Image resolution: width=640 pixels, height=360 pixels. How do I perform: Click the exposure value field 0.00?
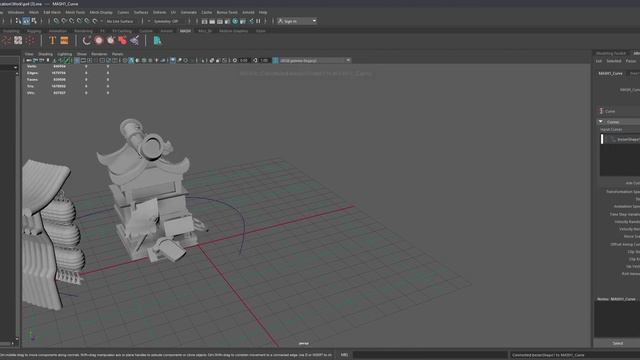coord(244,60)
